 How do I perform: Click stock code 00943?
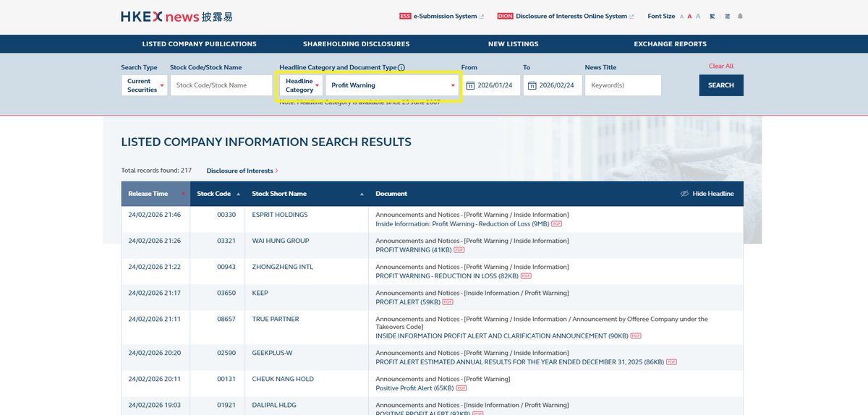click(x=226, y=268)
